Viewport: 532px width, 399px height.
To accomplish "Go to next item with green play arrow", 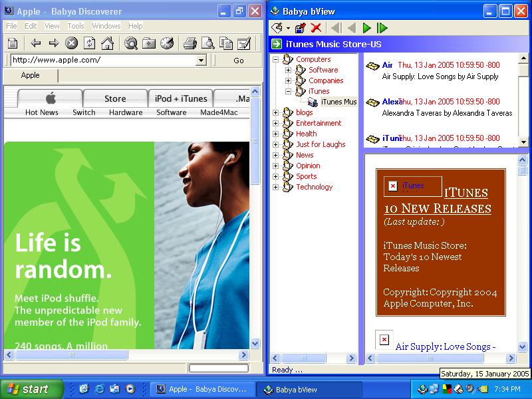I will (366, 28).
